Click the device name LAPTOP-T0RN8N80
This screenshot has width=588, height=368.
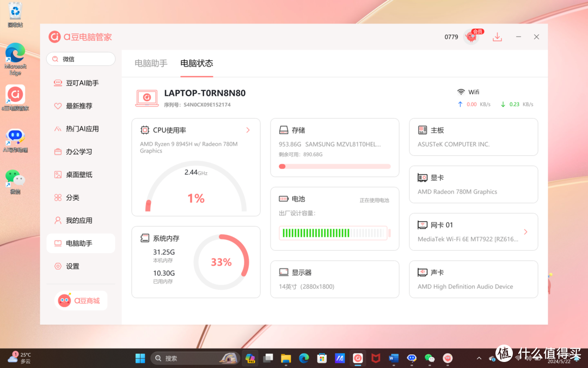pos(205,93)
